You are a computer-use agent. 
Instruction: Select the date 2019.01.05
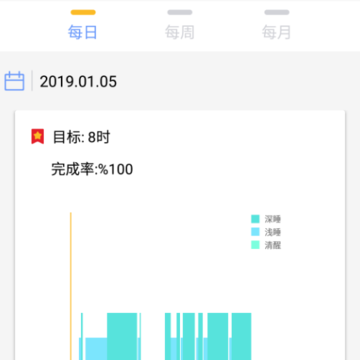(78, 82)
